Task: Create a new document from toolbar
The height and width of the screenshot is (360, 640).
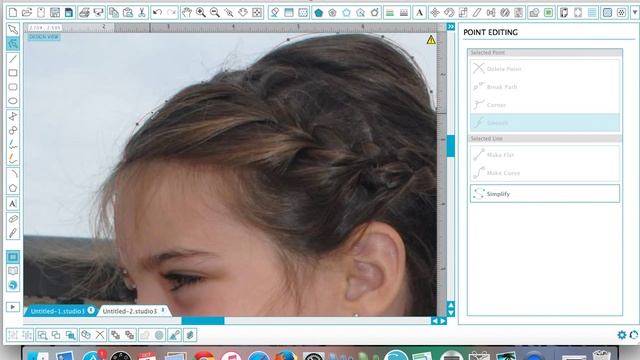Action: coord(13,13)
